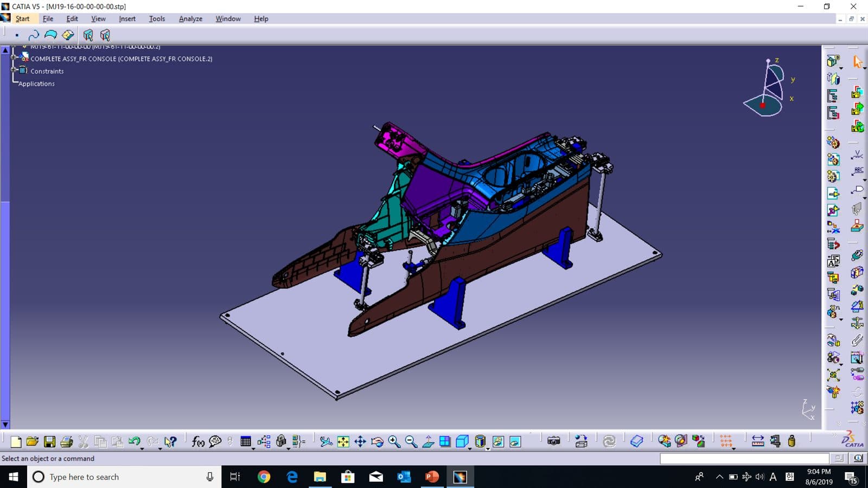Open the View Mode shading dropdown

(488, 448)
